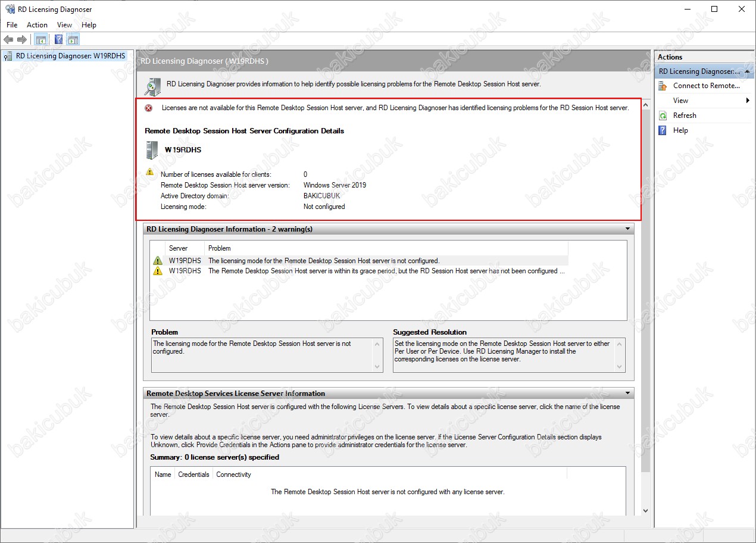The width and height of the screenshot is (756, 543).
Task: Click the "Not configured" licensing mode value
Action: [x=324, y=207]
